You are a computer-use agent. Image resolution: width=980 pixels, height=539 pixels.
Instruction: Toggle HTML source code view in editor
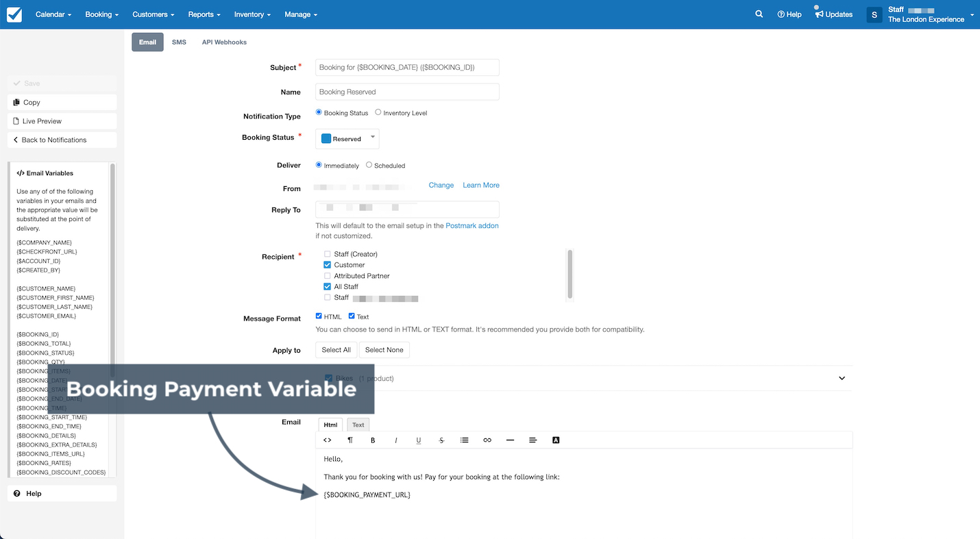[327, 440]
